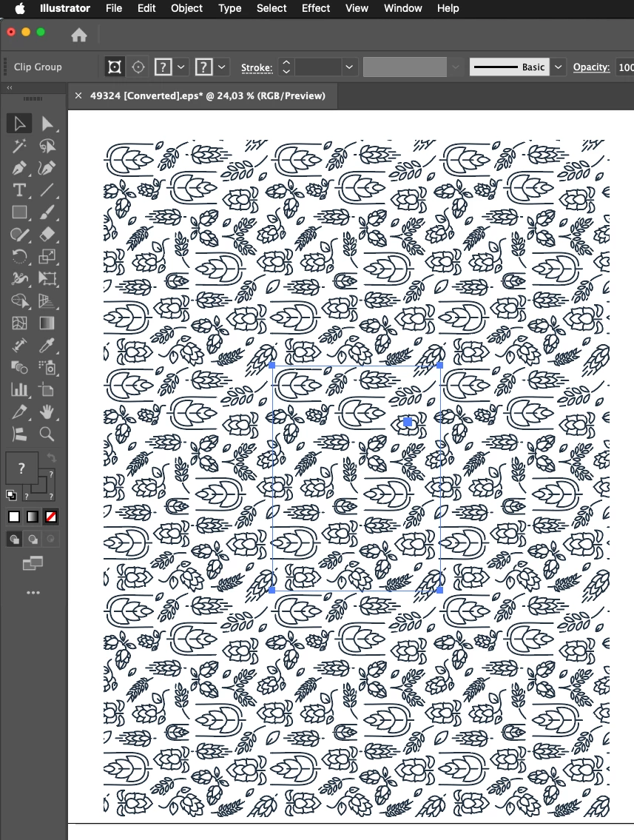Open the Illustrator application menu
The width and height of the screenshot is (634, 840).
click(x=65, y=8)
